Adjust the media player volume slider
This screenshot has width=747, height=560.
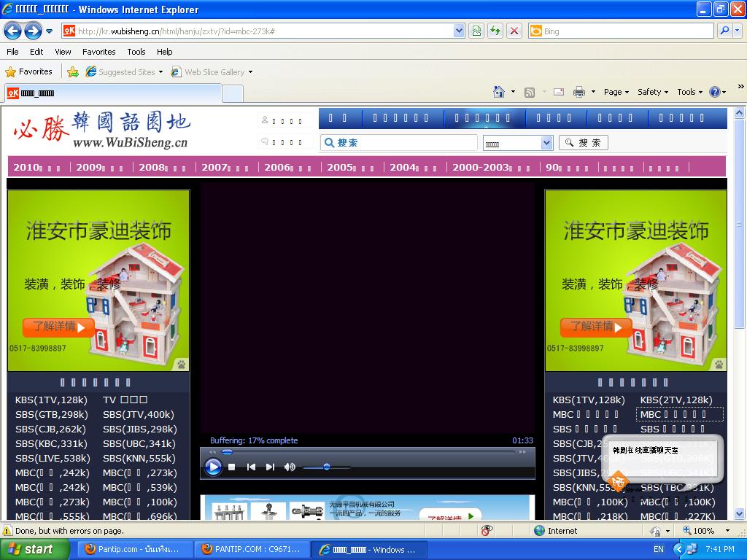[326, 467]
